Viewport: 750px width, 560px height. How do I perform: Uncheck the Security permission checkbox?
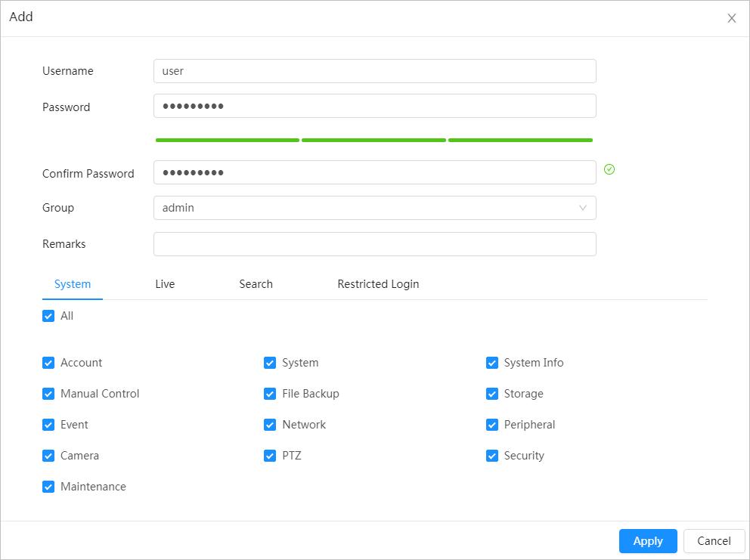pos(492,456)
